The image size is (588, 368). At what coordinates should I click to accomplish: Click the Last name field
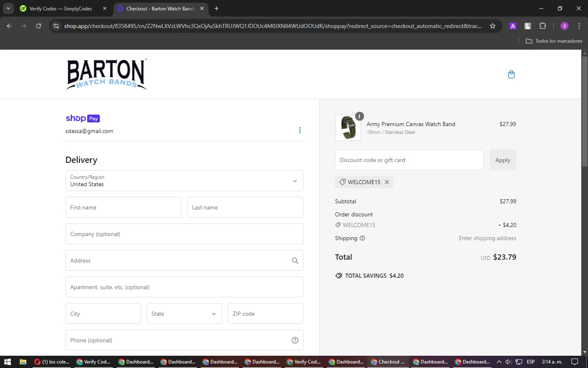[245, 207]
